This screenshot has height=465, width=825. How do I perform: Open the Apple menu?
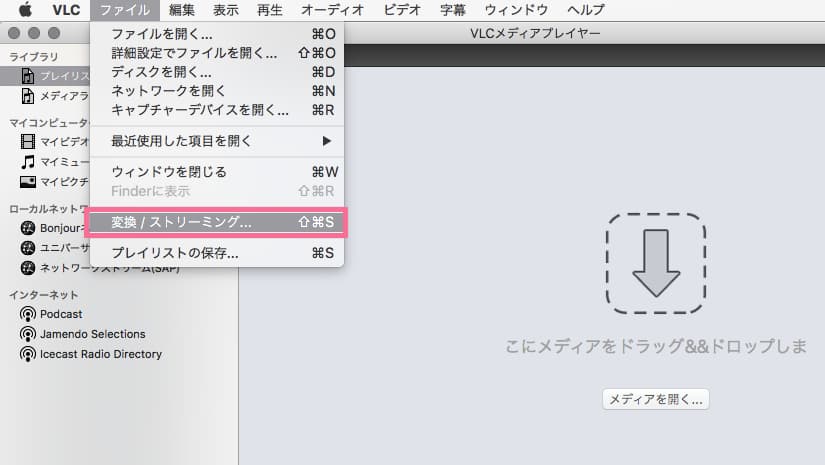point(25,9)
